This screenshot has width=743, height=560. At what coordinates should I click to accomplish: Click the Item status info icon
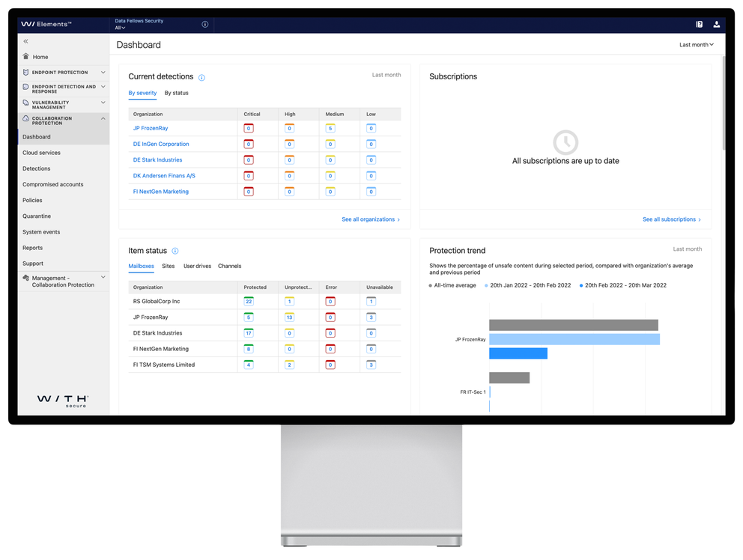(x=175, y=251)
